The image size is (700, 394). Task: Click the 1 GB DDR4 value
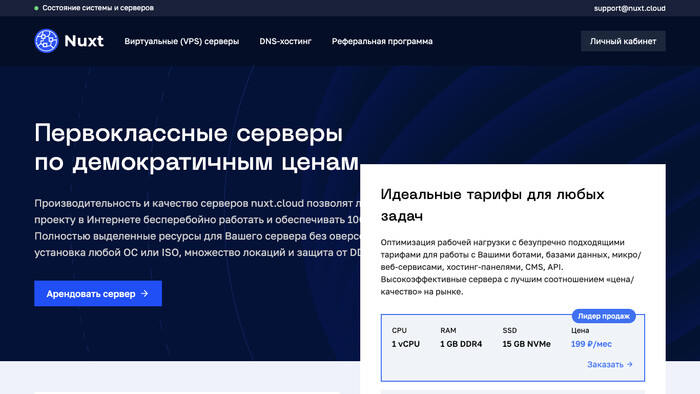461,344
